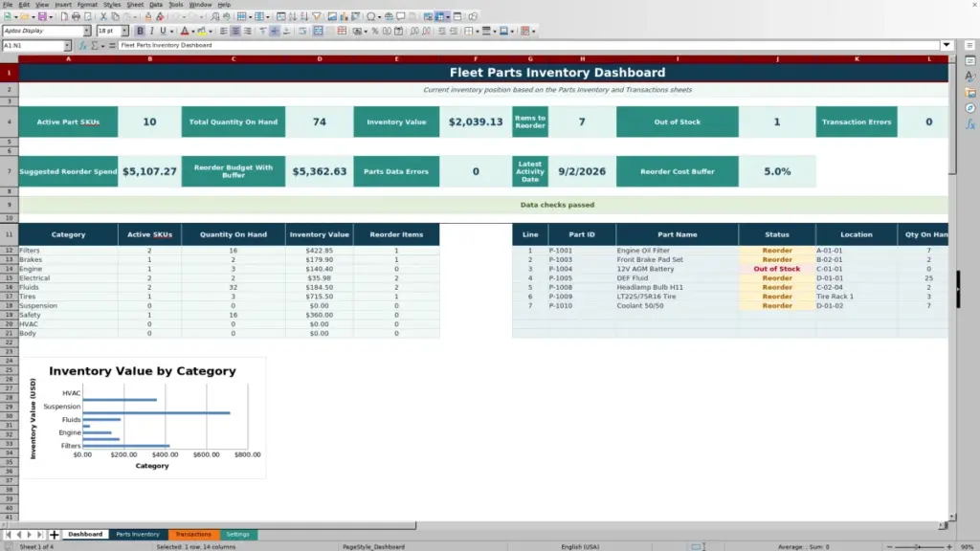Click the Insert Chart icon
Screen dimensions: 980x551
point(344,16)
